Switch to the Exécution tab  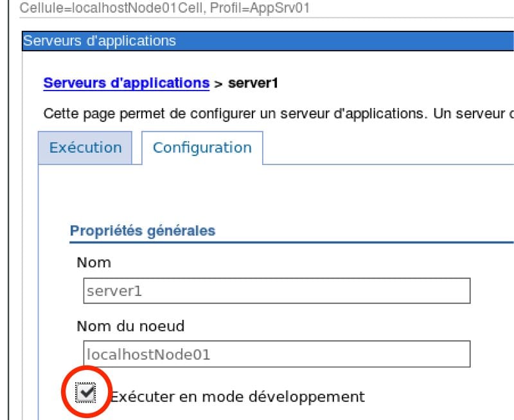pyautogui.click(x=85, y=147)
